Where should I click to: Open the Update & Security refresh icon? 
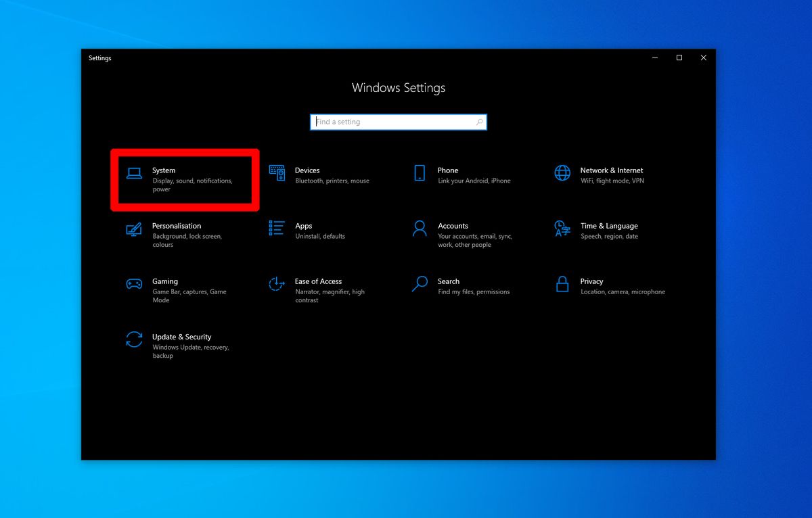click(134, 339)
